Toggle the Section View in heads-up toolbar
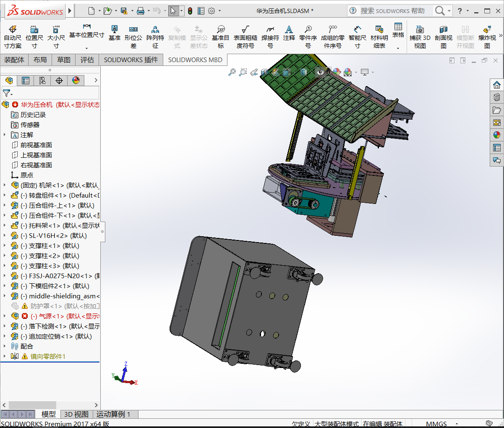 [265, 72]
